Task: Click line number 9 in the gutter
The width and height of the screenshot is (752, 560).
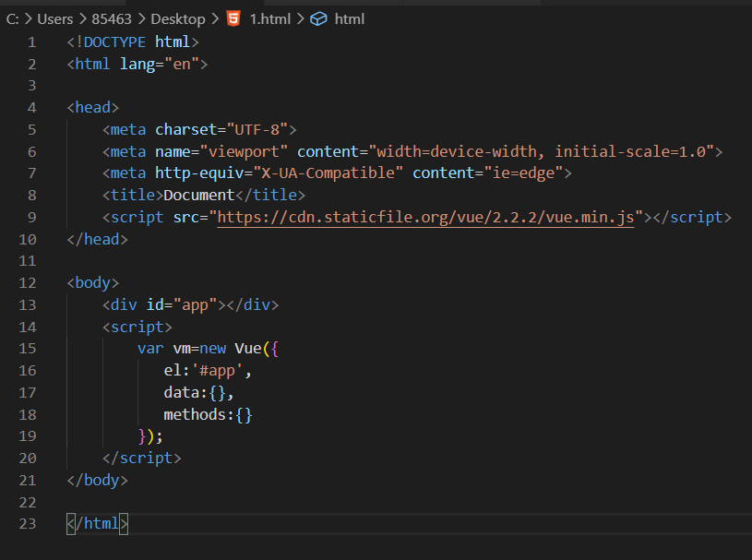Action: pyautogui.click(x=31, y=218)
